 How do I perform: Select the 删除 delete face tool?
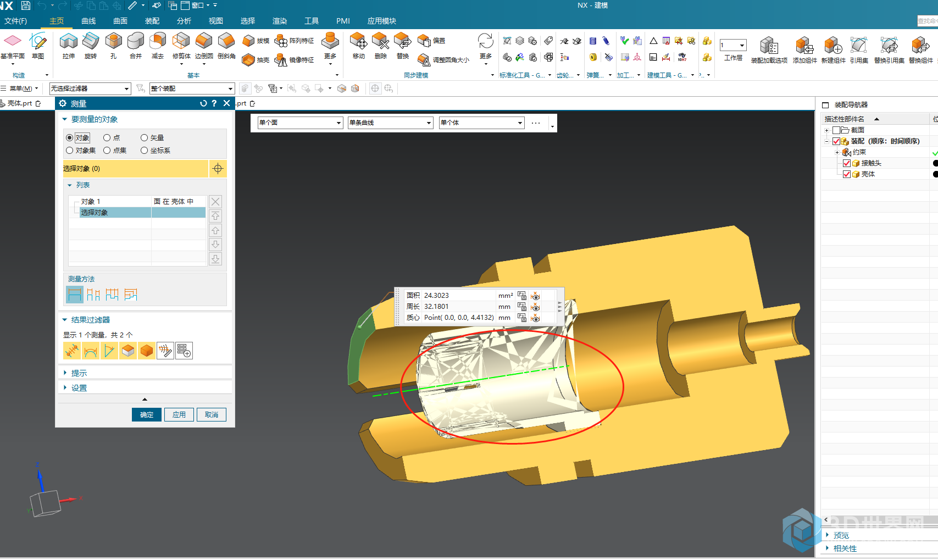coord(380,46)
